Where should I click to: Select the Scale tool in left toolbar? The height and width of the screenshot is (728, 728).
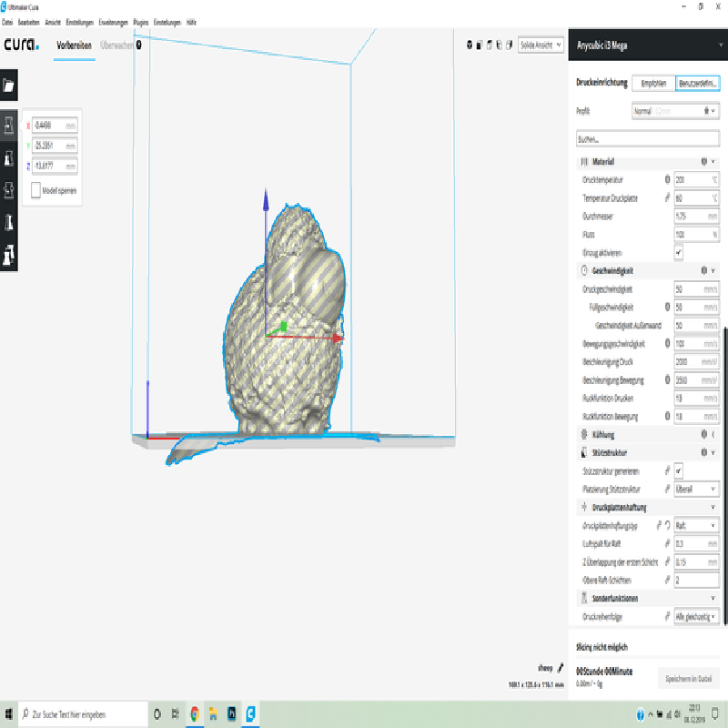point(9,157)
